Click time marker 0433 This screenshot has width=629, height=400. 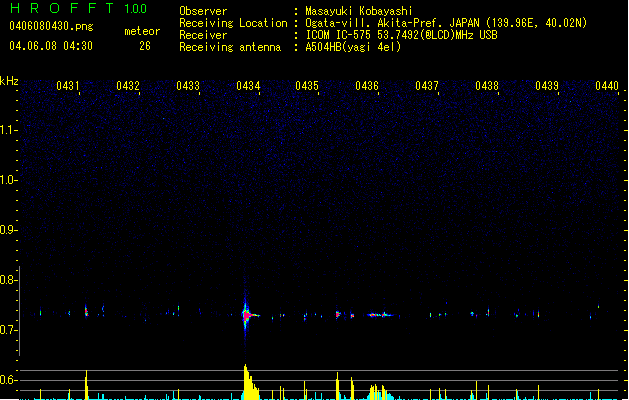tap(188, 86)
